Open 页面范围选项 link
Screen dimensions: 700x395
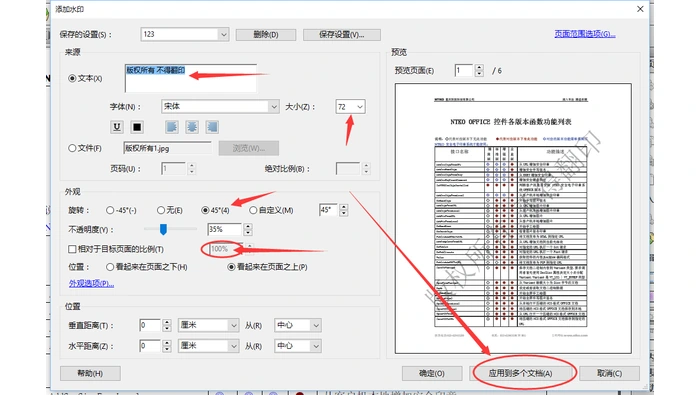(585, 34)
